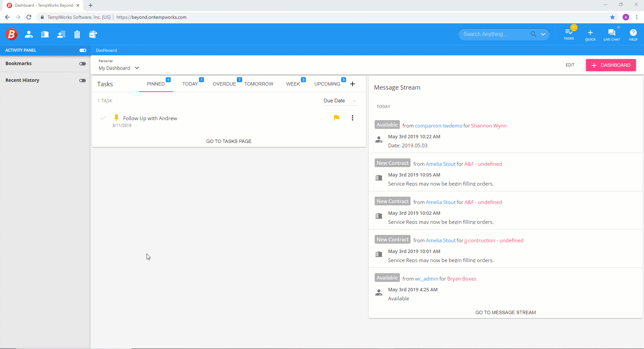Switch to the Tomorrow tasks tab
Screen dimensions: 644x349
259,84
